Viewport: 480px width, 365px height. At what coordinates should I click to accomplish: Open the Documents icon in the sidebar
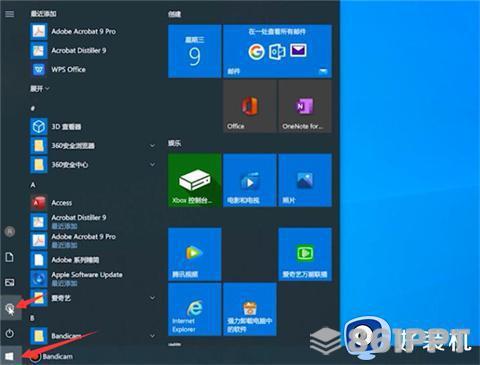pyautogui.click(x=10, y=257)
